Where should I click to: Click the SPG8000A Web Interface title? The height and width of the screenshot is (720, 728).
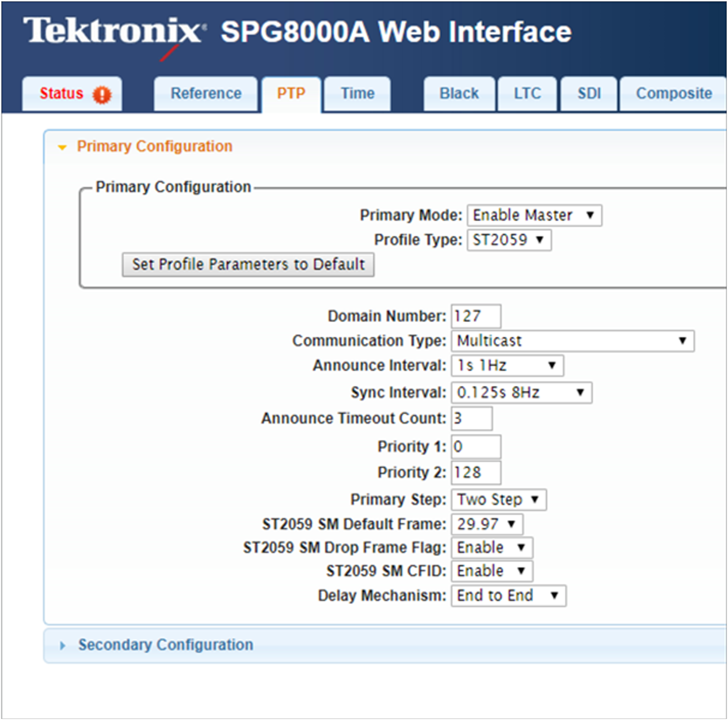tap(396, 32)
